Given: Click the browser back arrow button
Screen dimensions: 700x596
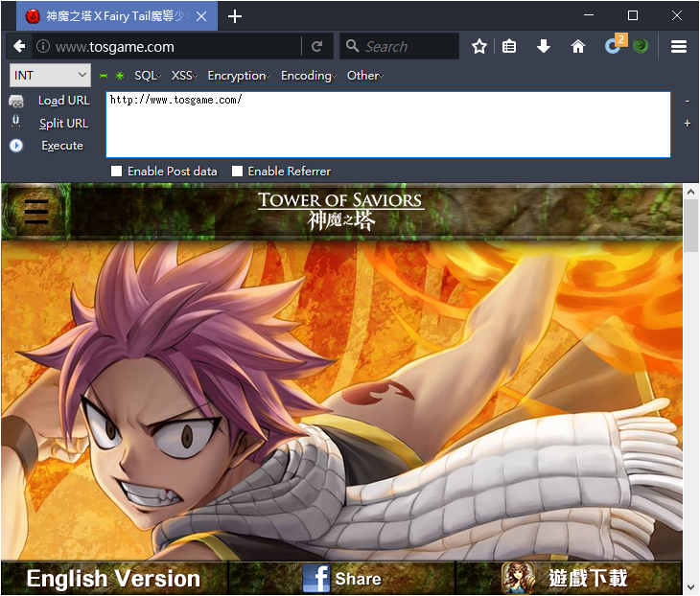Looking at the screenshot, I should pos(19,46).
